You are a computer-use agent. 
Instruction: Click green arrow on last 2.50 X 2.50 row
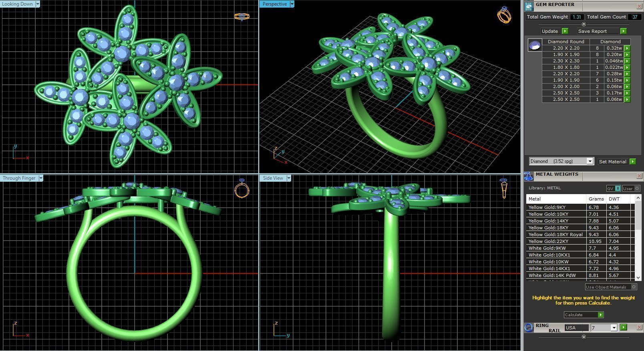(x=627, y=99)
